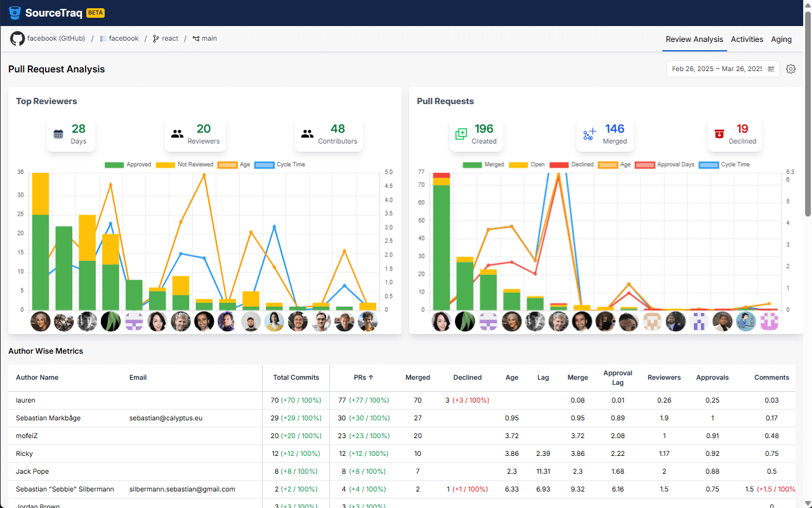This screenshot has width=812, height=508.
Task: Click the '146' Merged count
Action: point(615,129)
